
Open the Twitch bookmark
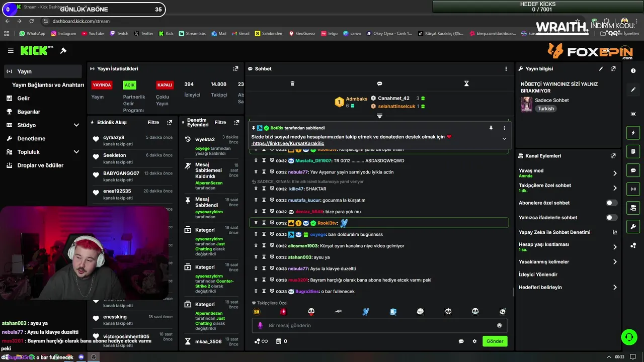pos(118,34)
